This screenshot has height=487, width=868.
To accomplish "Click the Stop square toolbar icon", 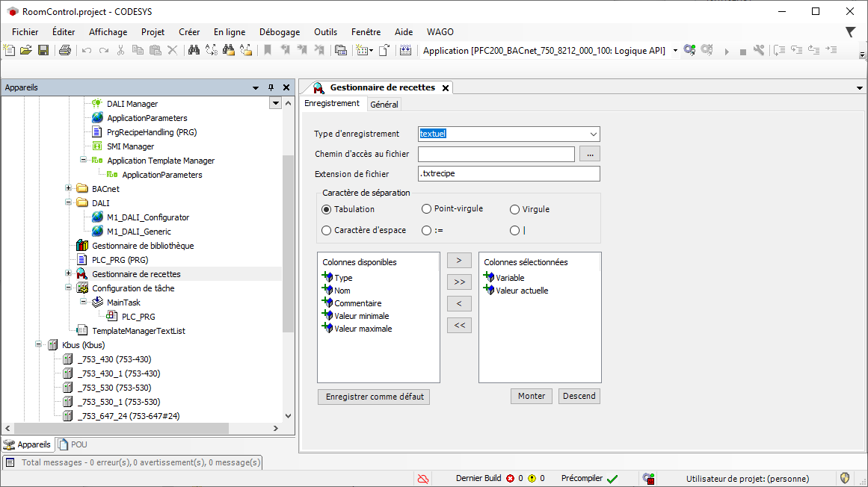I will coord(743,52).
